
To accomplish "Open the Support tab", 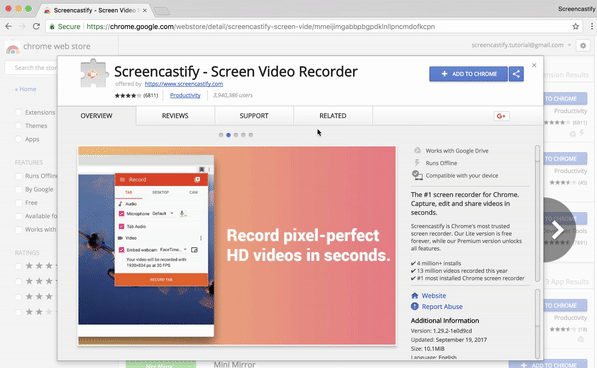I will coord(254,116).
